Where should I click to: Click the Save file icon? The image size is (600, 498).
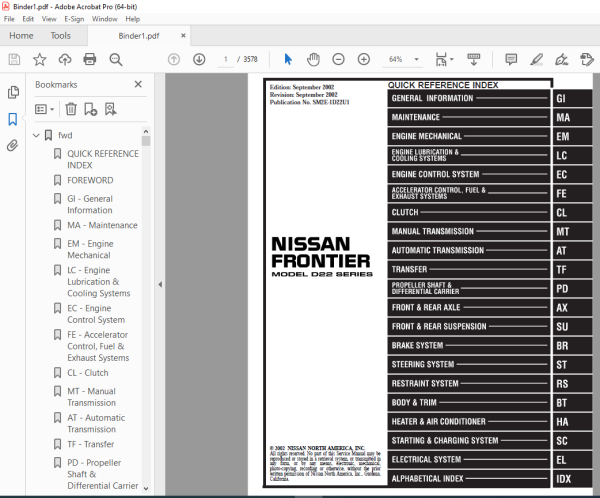pos(14,59)
